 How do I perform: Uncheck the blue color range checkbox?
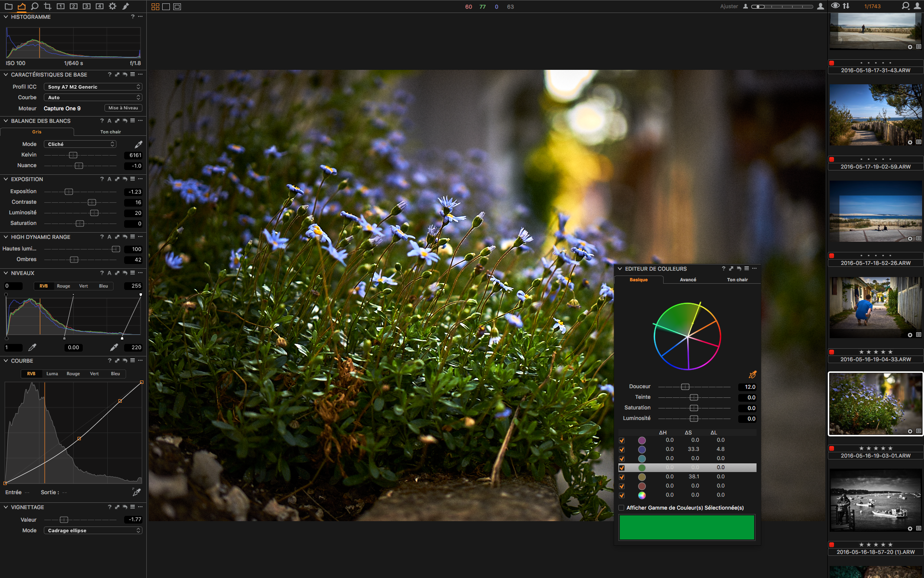click(622, 449)
